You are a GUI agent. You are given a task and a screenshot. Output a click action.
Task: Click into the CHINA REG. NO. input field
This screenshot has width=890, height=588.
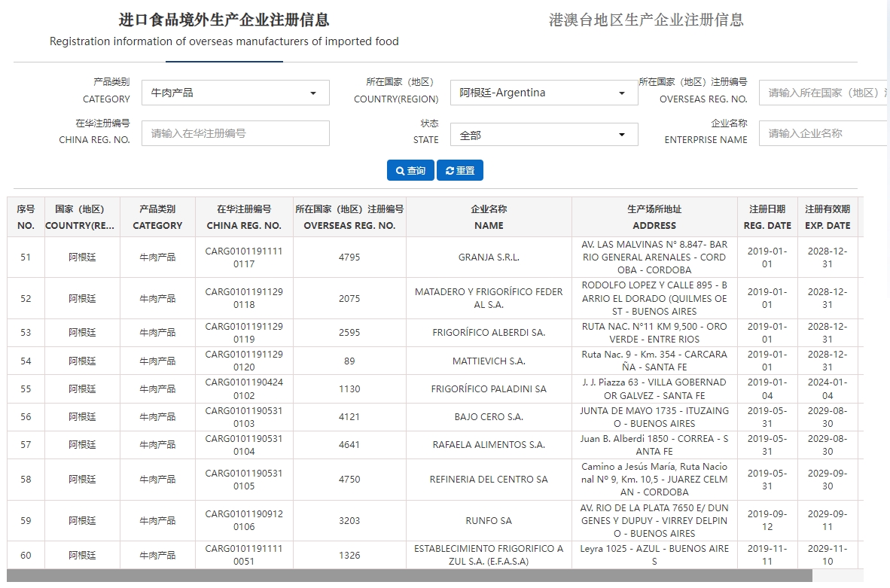(x=236, y=133)
